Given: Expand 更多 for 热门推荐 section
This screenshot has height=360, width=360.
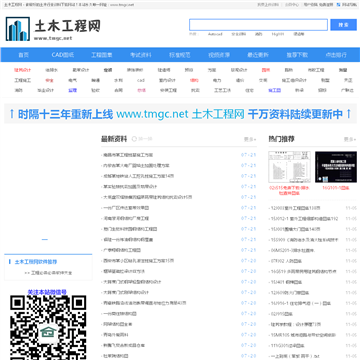Looking at the screenshot, I should [350, 139].
